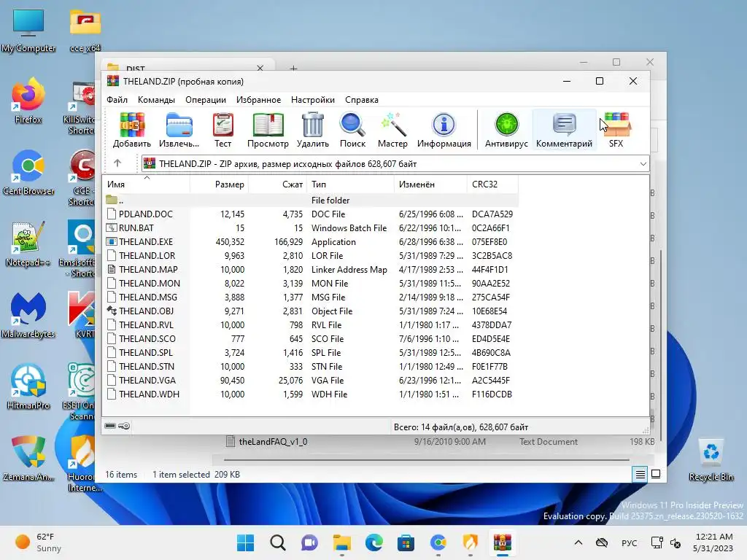Open File Explorer from taskbar
Screen dimensions: 747x560
pos(341,542)
